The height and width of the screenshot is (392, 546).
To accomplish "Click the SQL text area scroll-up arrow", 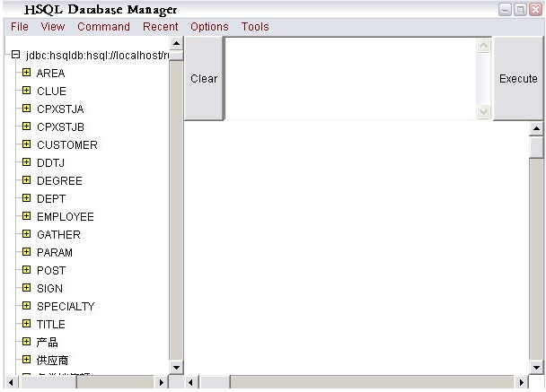I will (x=483, y=45).
